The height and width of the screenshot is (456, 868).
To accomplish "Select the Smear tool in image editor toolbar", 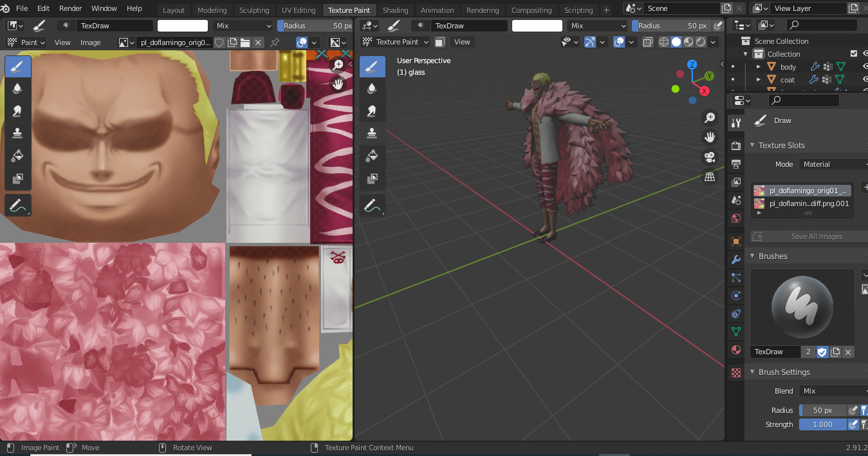I will (x=18, y=111).
